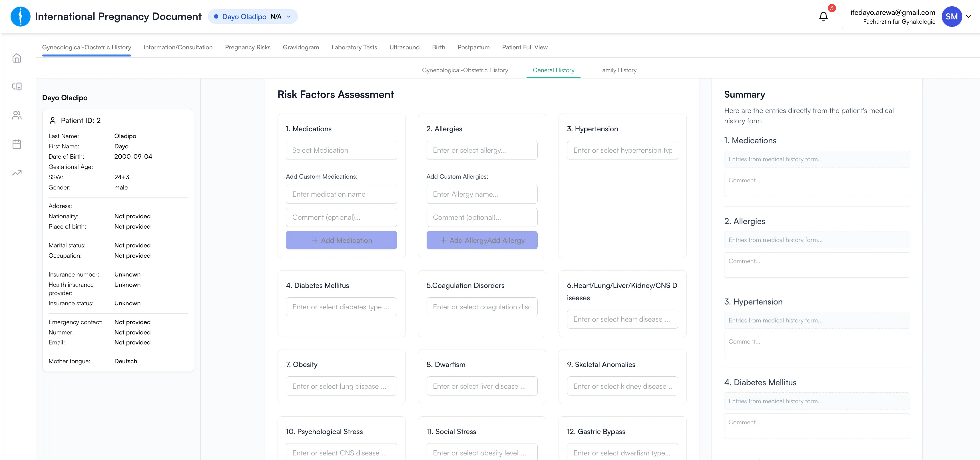This screenshot has height=460, width=980.
Task: Open the hypertension type combo box
Action: click(622, 150)
